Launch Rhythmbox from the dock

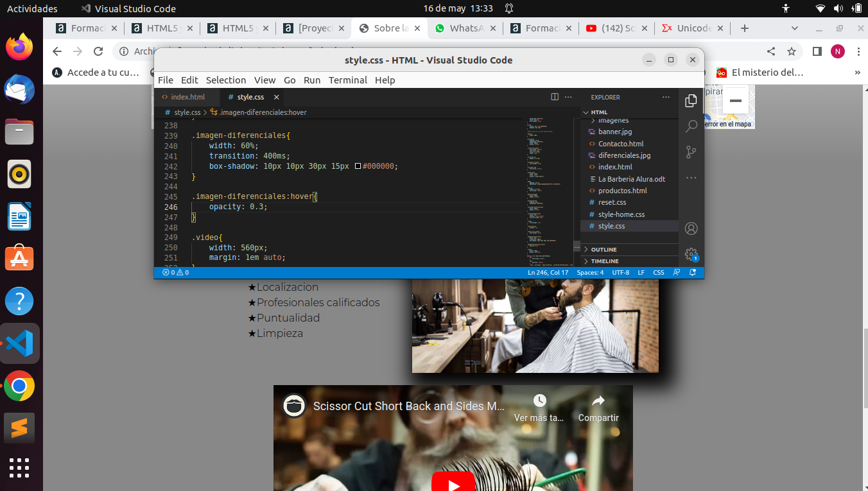click(x=19, y=174)
